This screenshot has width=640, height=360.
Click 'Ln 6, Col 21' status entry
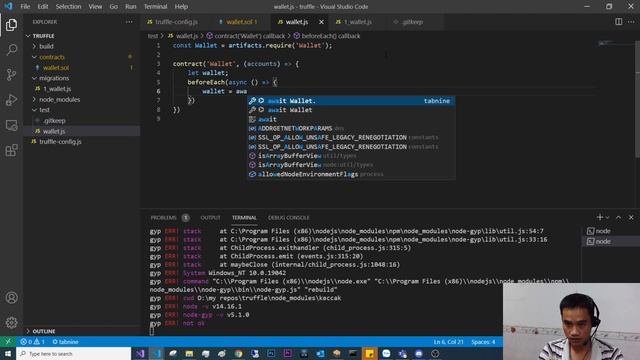(x=448, y=342)
